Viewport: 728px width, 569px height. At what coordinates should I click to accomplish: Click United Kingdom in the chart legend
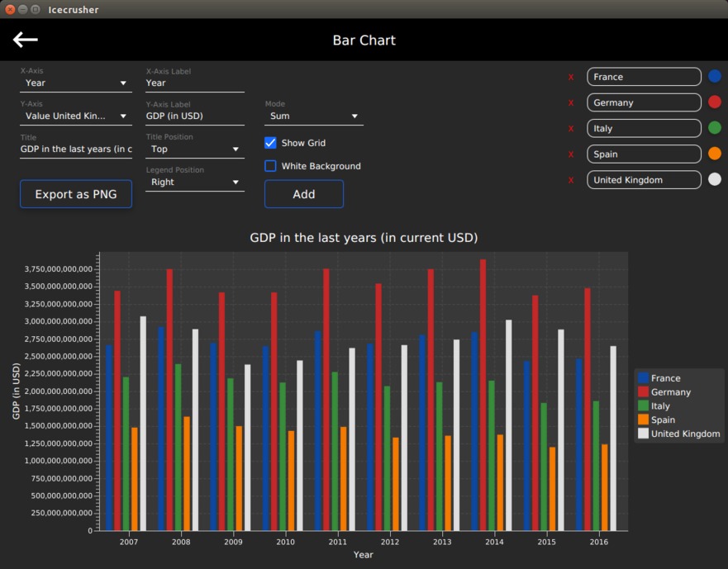679,434
